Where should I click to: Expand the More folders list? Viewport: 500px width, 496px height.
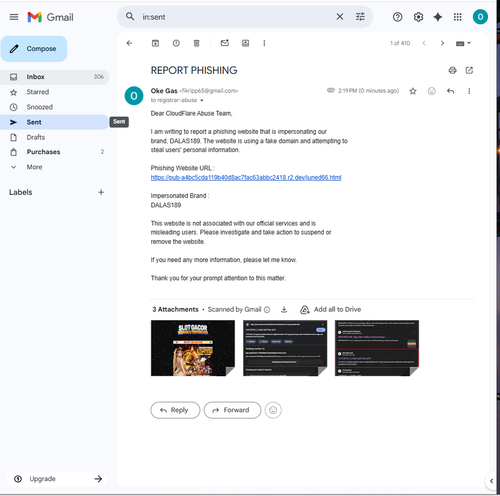[x=55, y=167]
